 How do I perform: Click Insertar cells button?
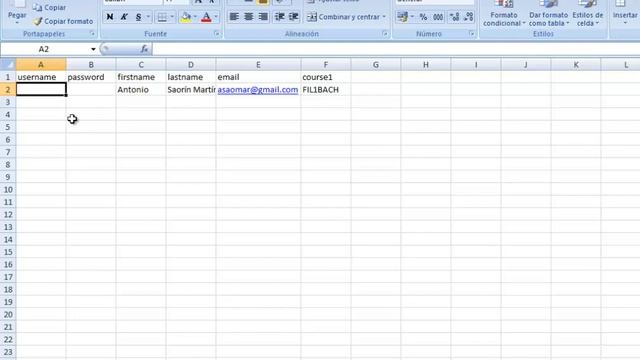tap(625, 12)
